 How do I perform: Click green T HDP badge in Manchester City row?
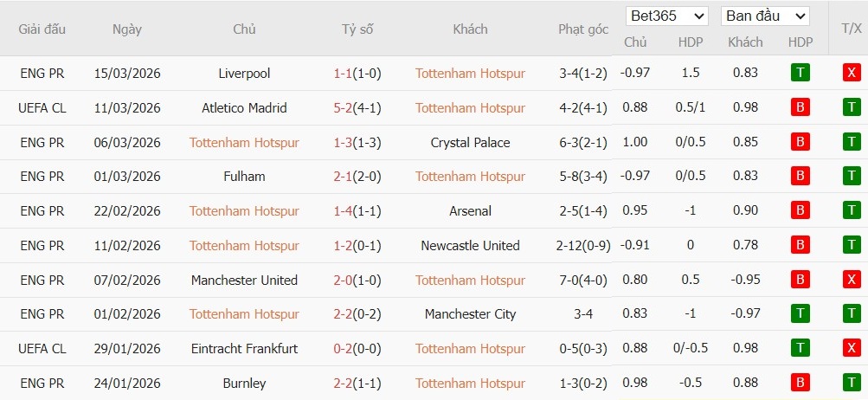coord(800,313)
